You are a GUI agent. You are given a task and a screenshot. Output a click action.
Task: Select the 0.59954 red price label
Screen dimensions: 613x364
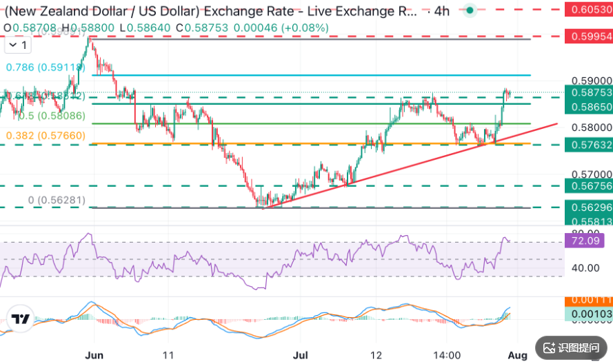click(589, 37)
